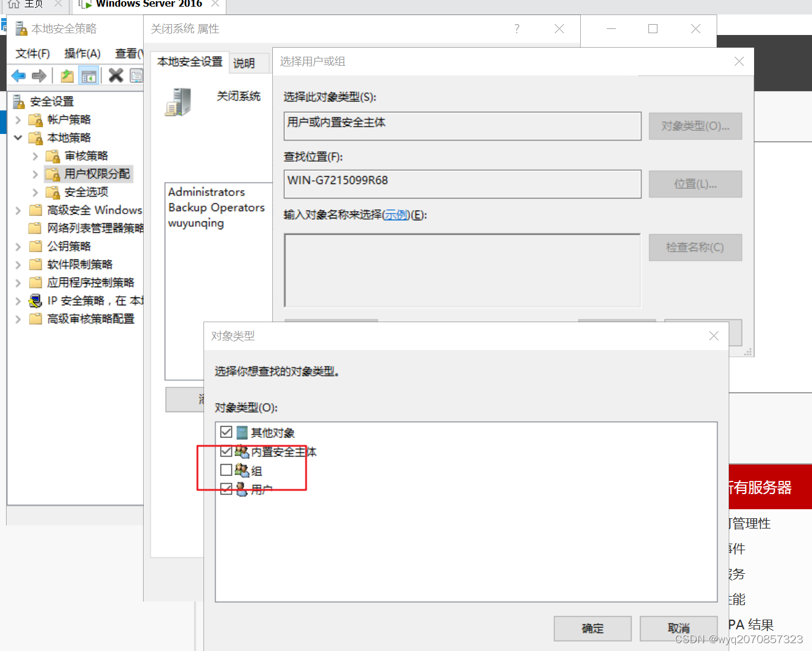Expand the 公钥策略 tree node
Image resolution: width=812 pixels, height=651 pixels.
tap(18, 246)
